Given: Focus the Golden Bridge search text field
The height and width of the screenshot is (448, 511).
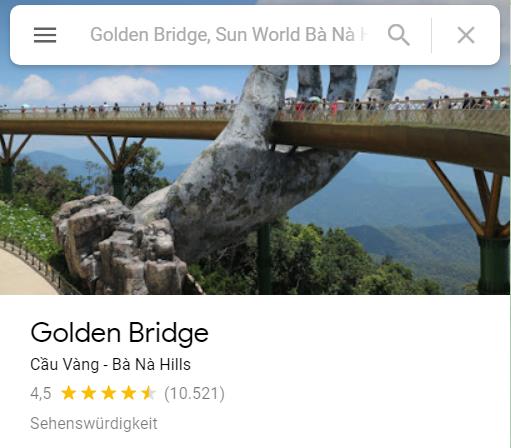Looking at the screenshot, I should coord(229,35).
